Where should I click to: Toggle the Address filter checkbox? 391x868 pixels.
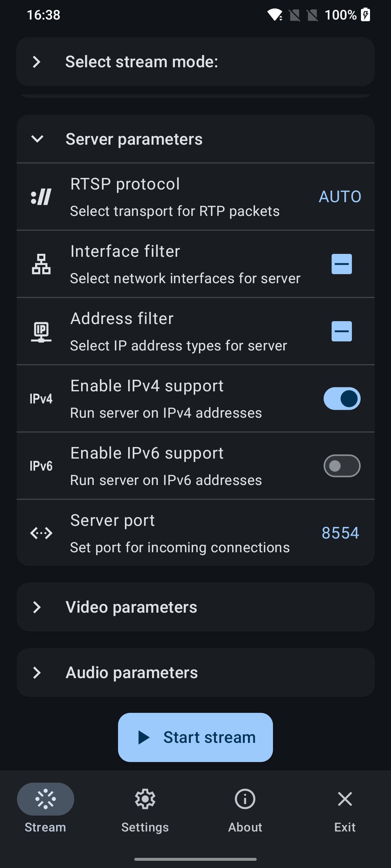342,331
